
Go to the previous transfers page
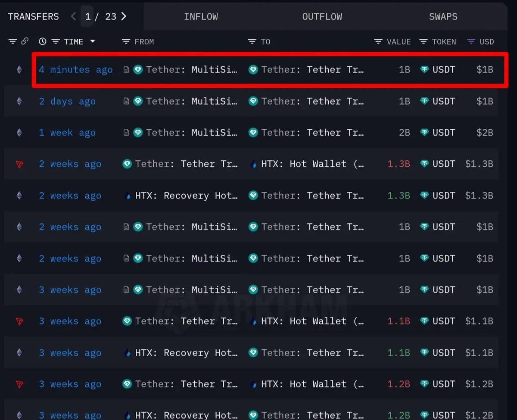coord(73,16)
